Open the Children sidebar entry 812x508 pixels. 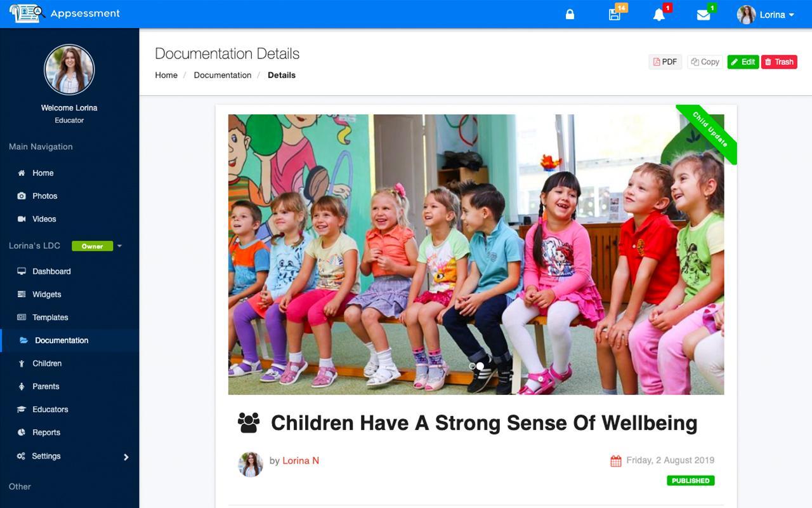(x=47, y=363)
